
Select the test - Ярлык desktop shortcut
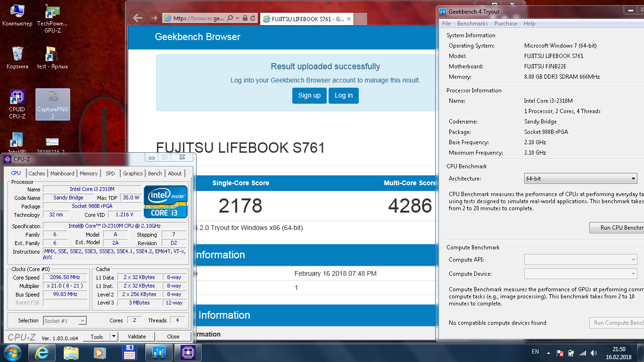click(x=52, y=58)
